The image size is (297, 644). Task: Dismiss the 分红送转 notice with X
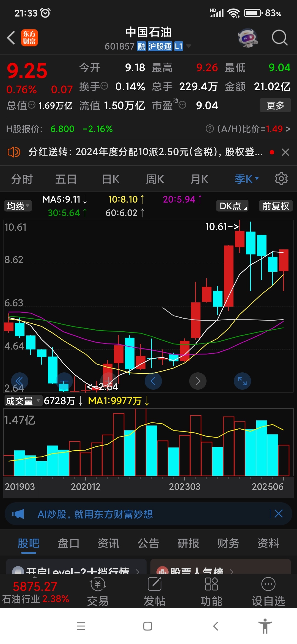(x=285, y=152)
